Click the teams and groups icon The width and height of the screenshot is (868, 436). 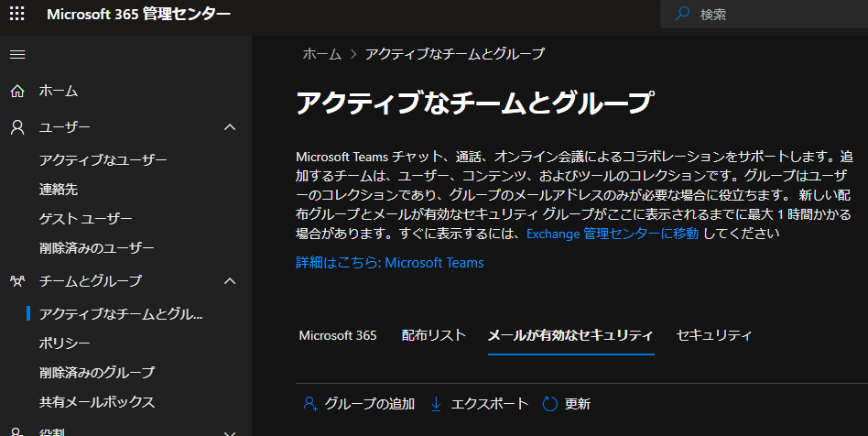point(17,281)
